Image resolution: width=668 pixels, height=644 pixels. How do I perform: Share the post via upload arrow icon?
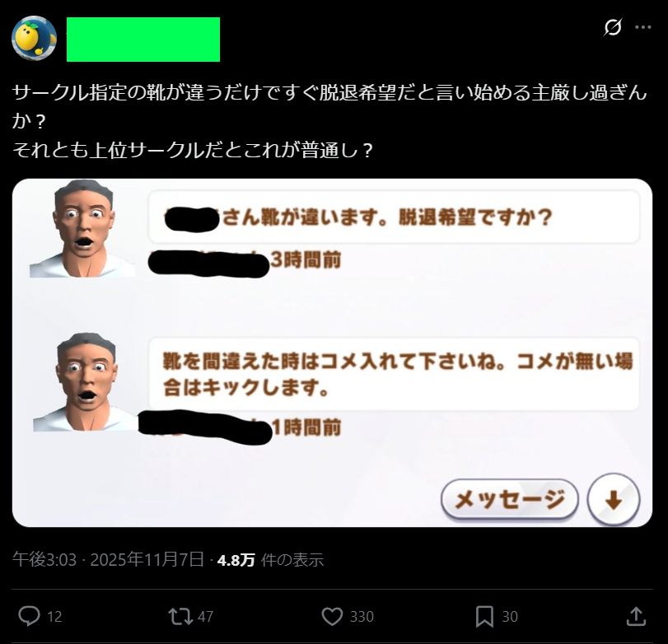(x=636, y=616)
